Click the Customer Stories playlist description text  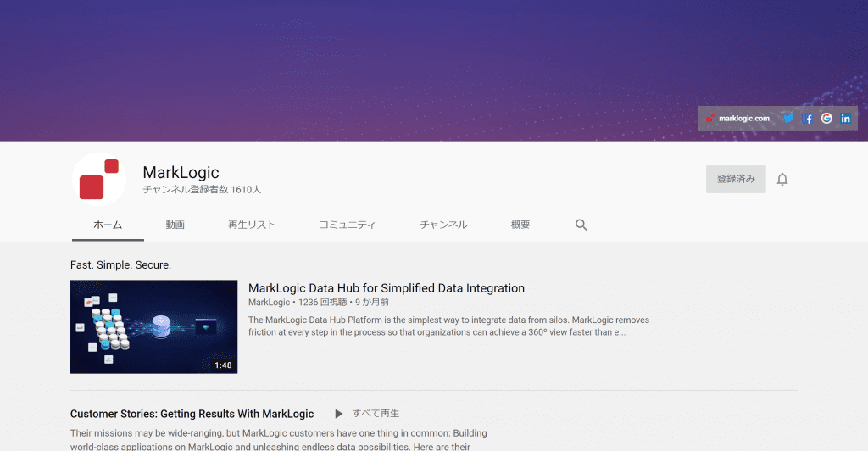pos(278,439)
